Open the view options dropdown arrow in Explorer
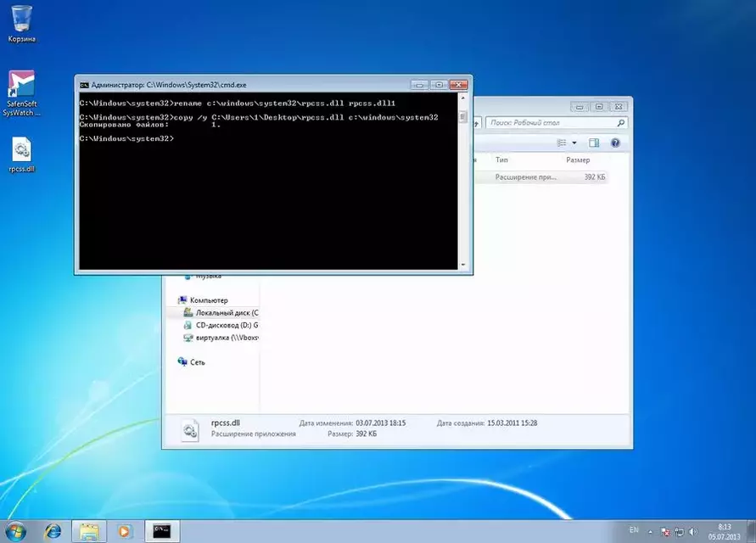The image size is (756, 543). point(574,143)
